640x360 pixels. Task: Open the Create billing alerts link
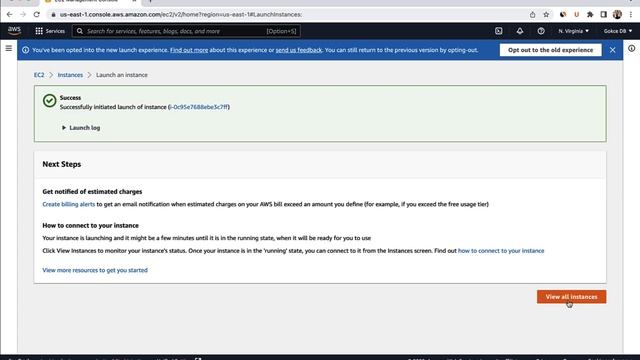coord(69,204)
